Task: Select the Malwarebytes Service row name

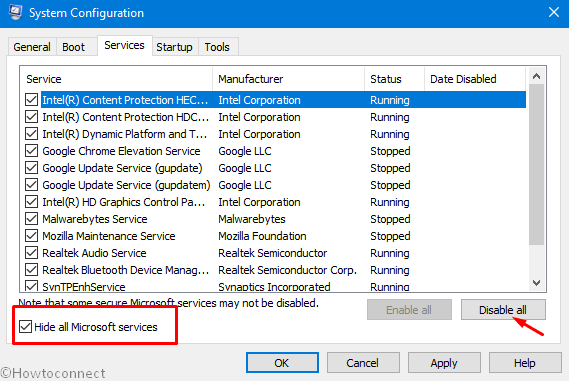Action: pyautogui.click(x=95, y=219)
